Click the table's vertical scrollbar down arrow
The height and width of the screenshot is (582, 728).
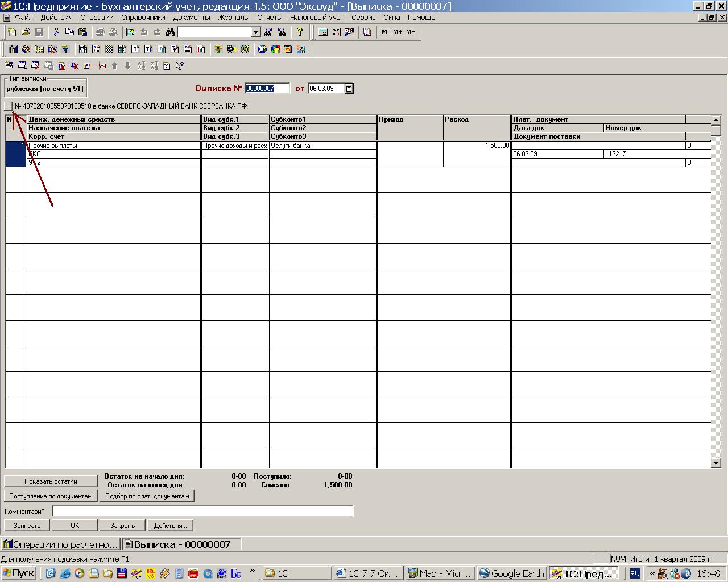(716, 463)
